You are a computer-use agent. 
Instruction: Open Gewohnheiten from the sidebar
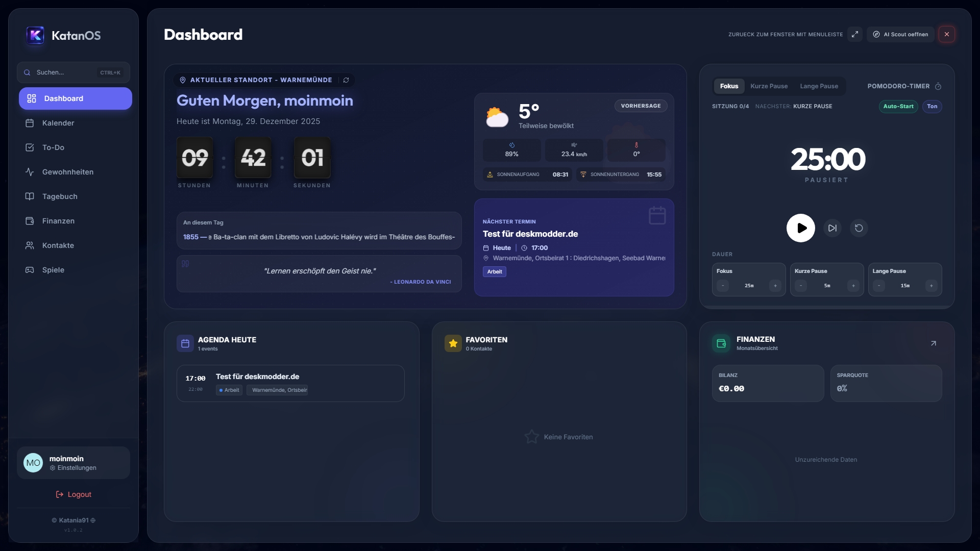[x=67, y=172]
